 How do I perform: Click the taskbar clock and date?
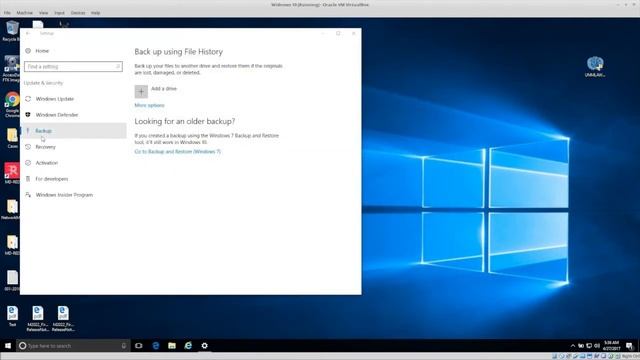coord(611,346)
